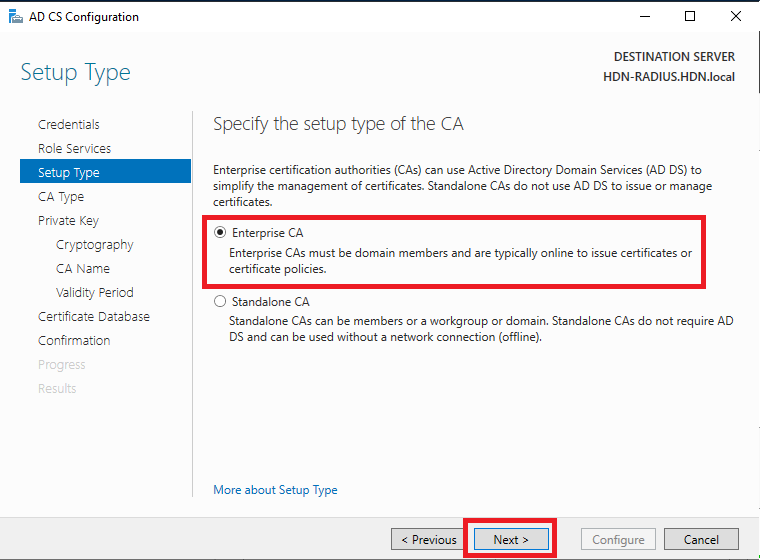This screenshot has height=560, width=760.
Task: Close the AD CS Configuration window
Action: (x=735, y=16)
